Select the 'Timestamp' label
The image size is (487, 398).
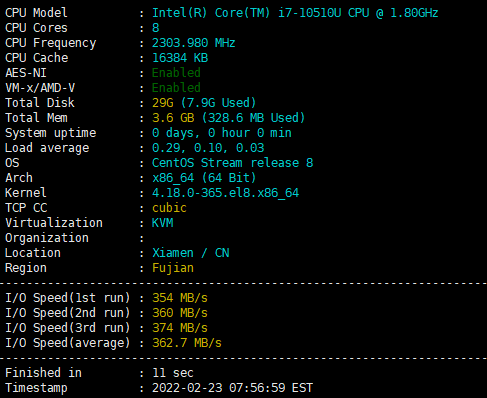point(36,388)
